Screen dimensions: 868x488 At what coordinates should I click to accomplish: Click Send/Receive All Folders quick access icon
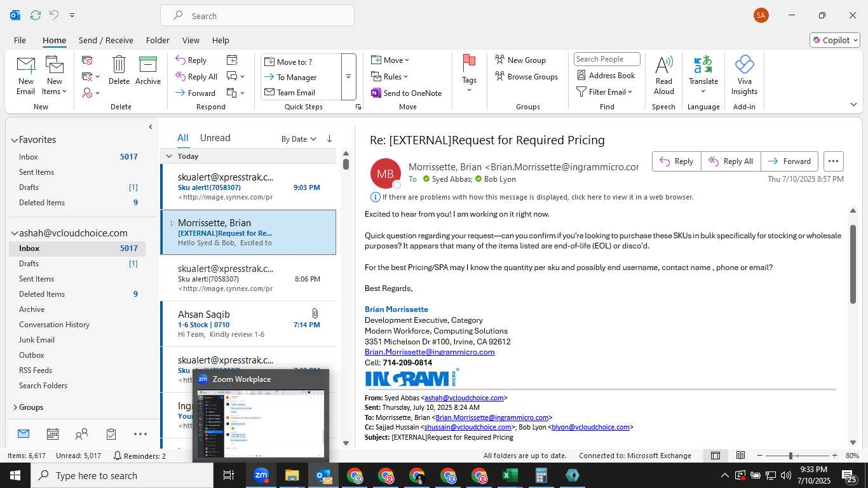(x=36, y=15)
